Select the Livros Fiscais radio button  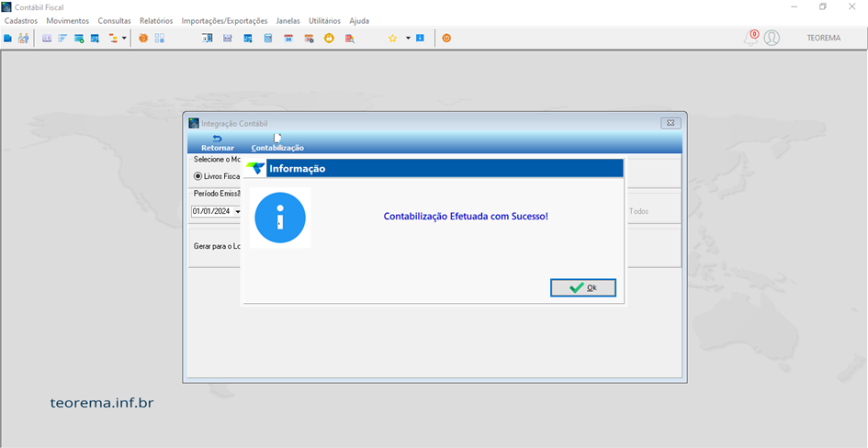[197, 176]
